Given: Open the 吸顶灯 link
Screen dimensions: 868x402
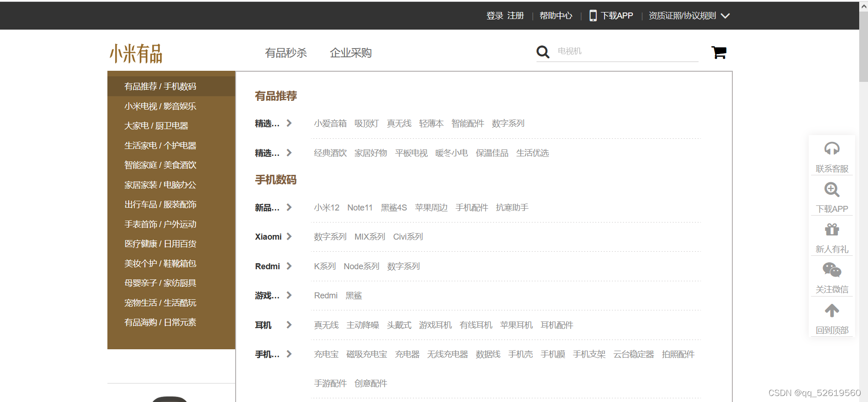Looking at the screenshot, I should pyautogui.click(x=367, y=124).
